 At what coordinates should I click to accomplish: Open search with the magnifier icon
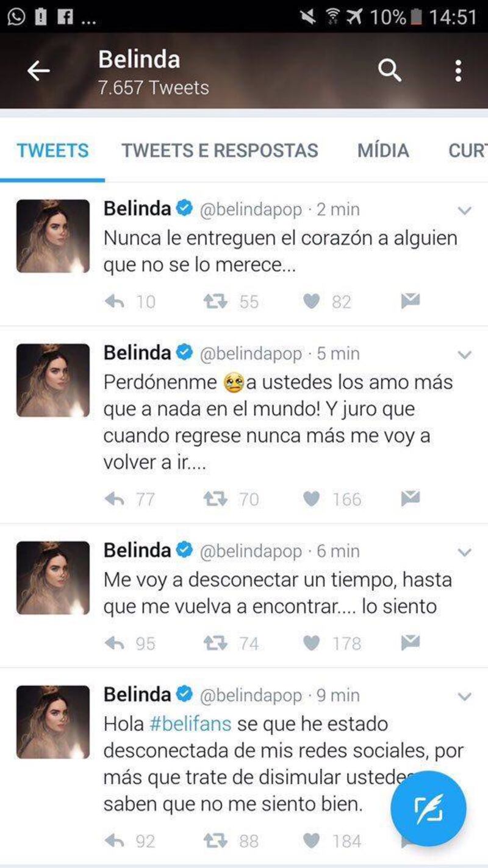point(390,71)
